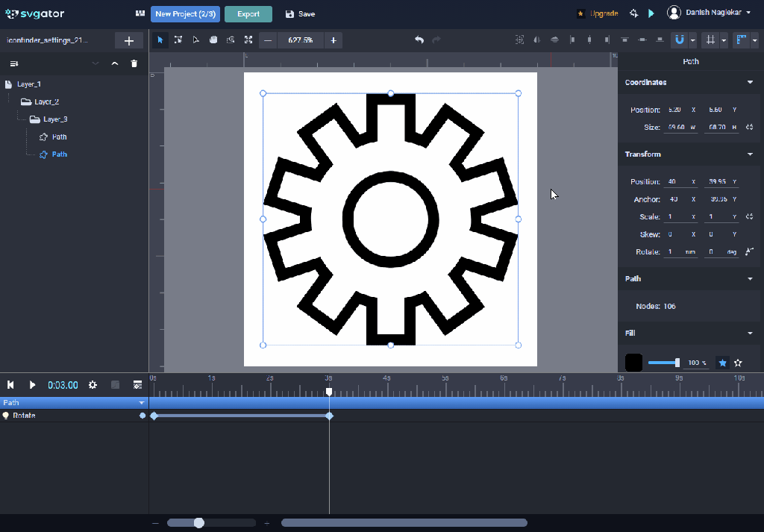Select the Layer_3 folder in tree

[55, 119]
